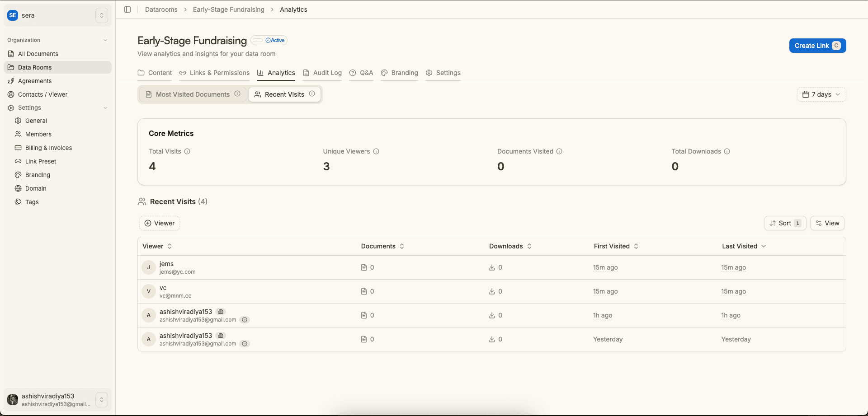Click the Create Link button
868x416 pixels.
(x=817, y=46)
